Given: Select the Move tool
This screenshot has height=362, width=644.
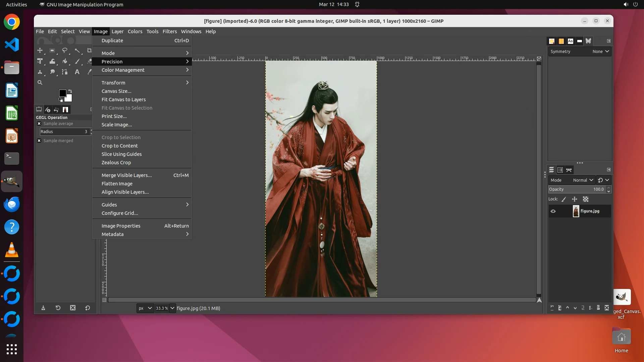Looking at the screenshot, I should point(40,51).
